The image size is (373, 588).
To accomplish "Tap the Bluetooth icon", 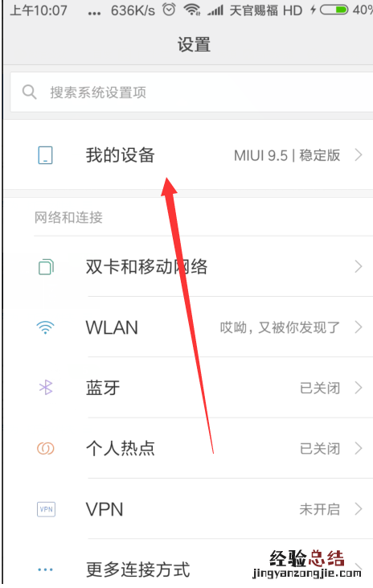I will tap(46, 388).
